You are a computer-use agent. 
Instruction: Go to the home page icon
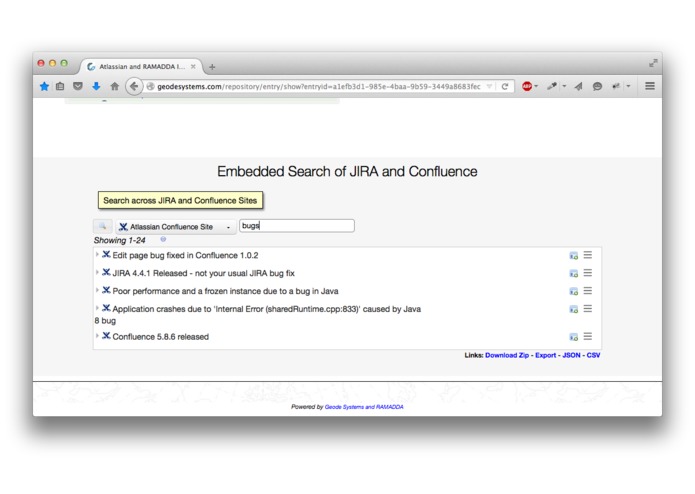pos(115,86)
